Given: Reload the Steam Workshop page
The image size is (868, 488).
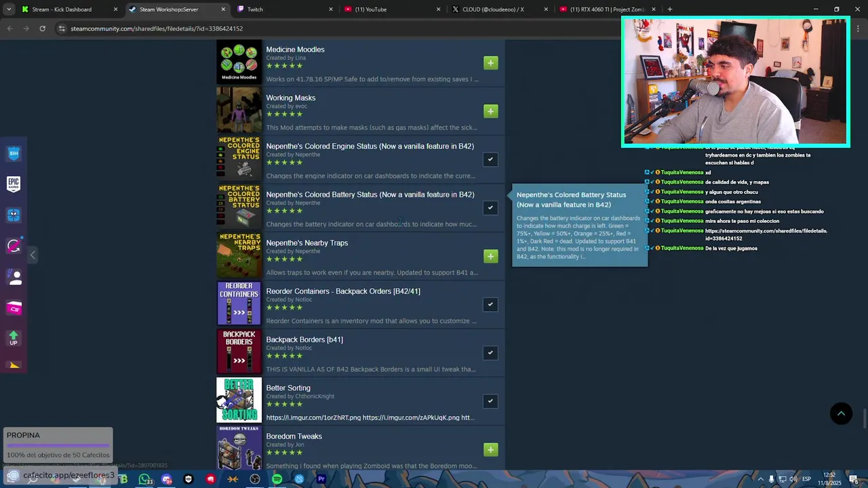Looking at the screenshot, I should point(42,28).
